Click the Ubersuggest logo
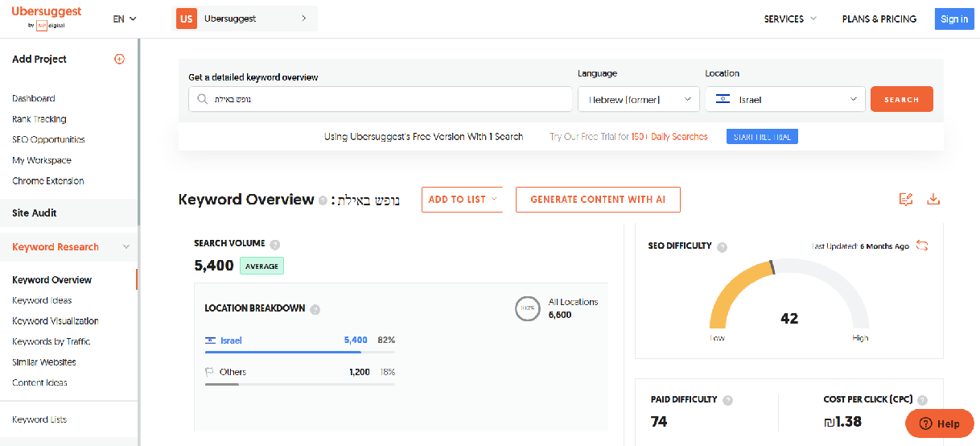 click(46, 18)
